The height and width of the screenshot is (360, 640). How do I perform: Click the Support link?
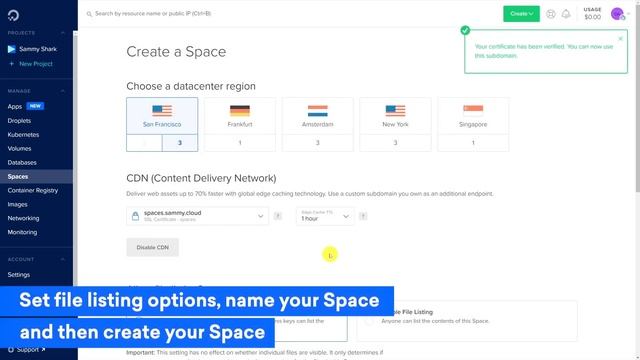point(27,350)
